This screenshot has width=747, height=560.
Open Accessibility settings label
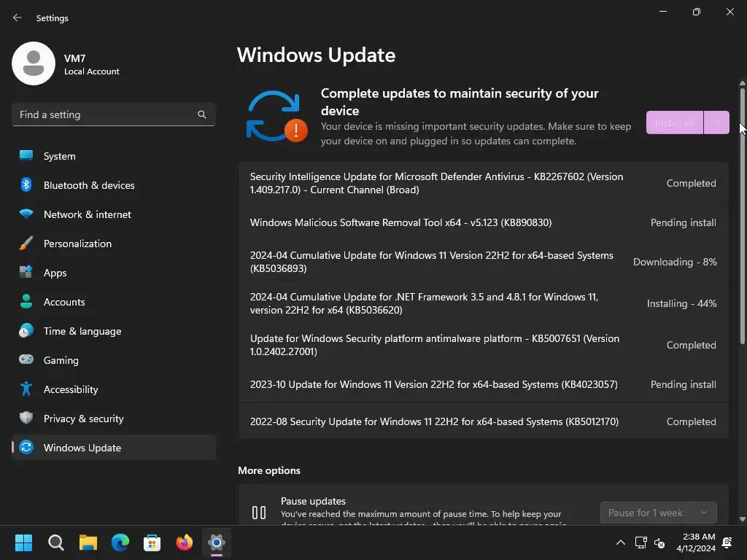click(x=71, y=389)
